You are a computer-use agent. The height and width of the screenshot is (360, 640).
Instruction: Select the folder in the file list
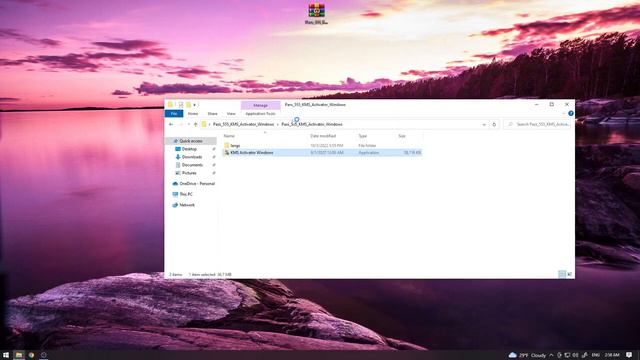[322, 145]
